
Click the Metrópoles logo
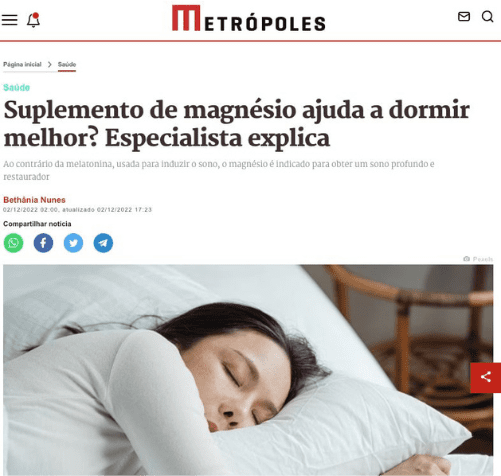coord(249,18)
